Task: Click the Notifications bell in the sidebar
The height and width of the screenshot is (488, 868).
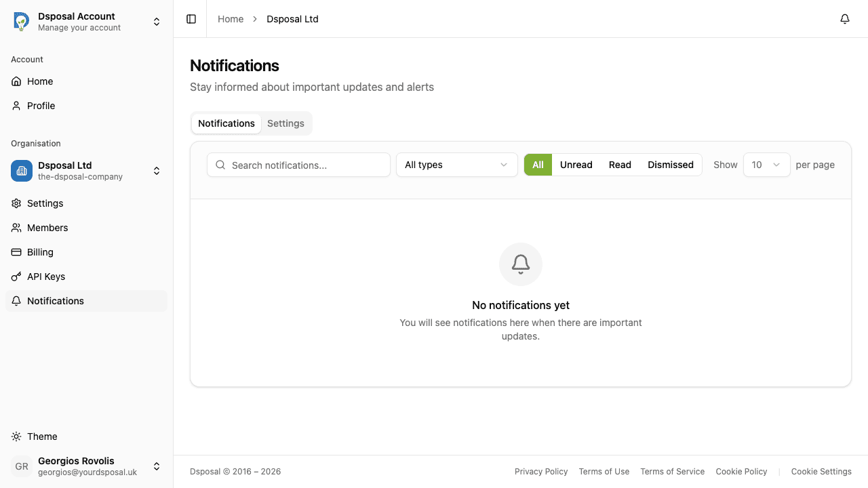Action: pos(16,301)
